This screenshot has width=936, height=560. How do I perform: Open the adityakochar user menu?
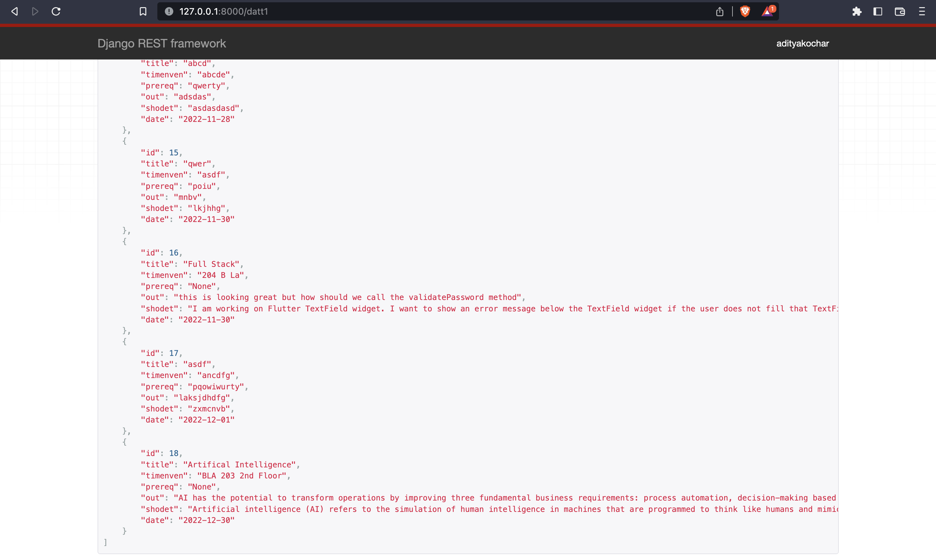coord(802,44)
